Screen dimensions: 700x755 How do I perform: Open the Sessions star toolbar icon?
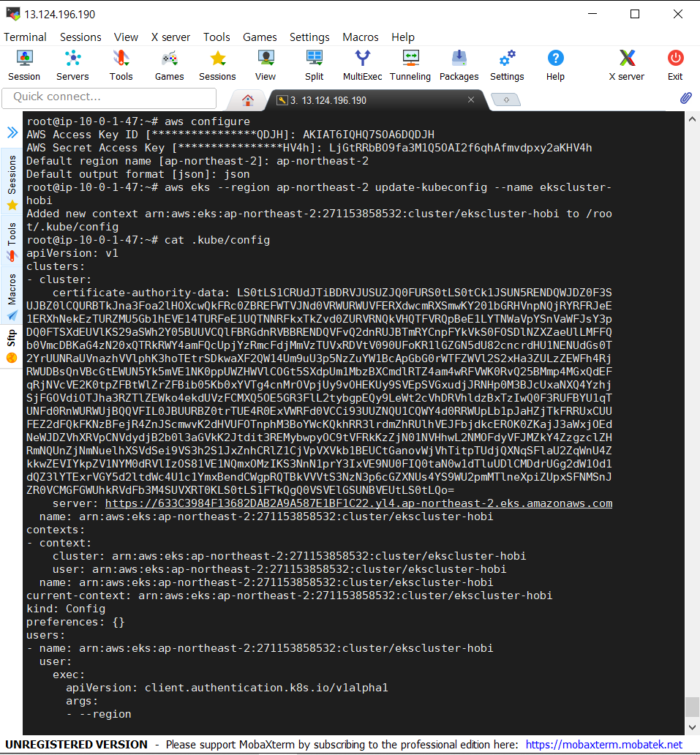(x=217, y=66)
